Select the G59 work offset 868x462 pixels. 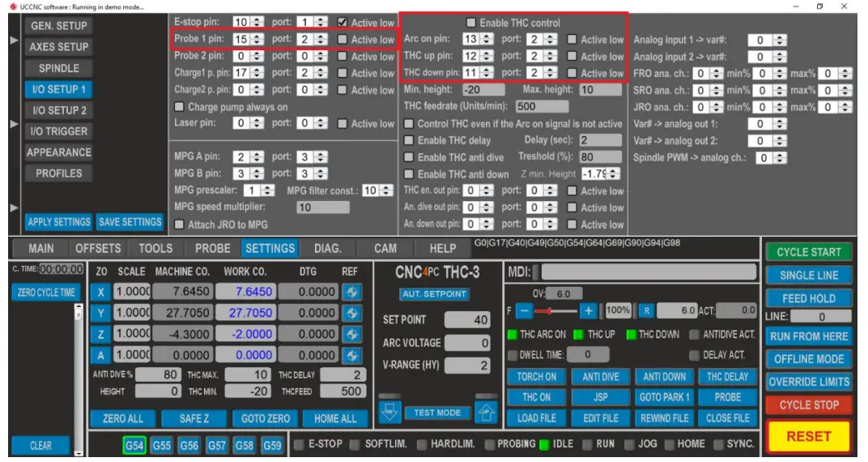[272, 445]
